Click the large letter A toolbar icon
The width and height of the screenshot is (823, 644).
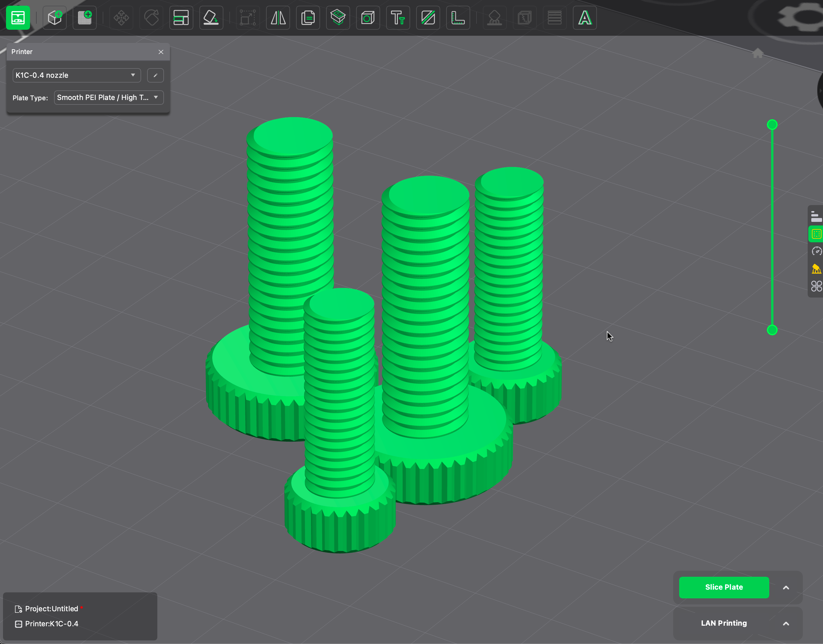click(x=585, y=18)
